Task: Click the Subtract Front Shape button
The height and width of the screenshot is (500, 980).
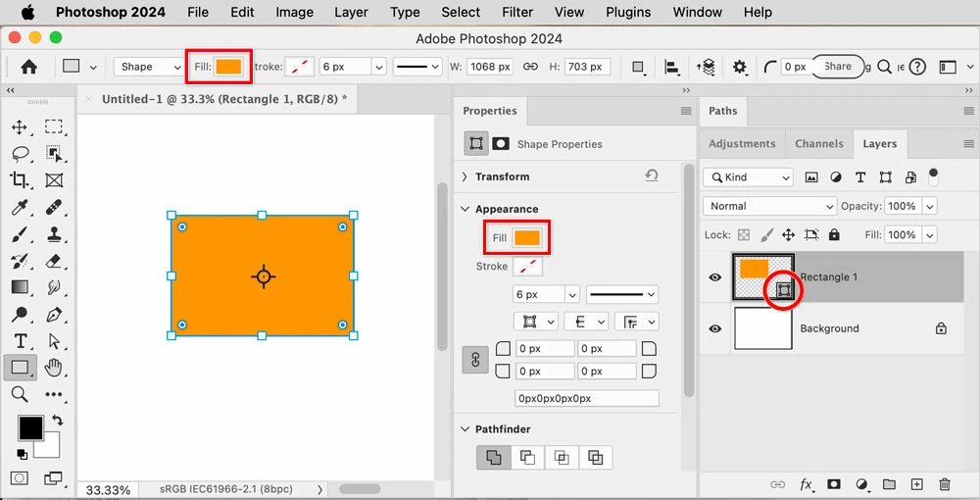Action: pos(527,458)
